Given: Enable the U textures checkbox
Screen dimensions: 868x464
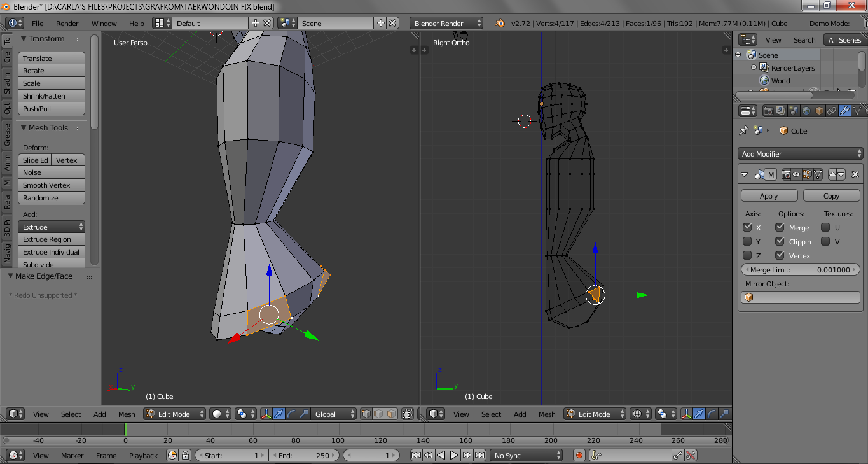Looking at the screenshot, I should pyautogui.click(x=825, y=227).
